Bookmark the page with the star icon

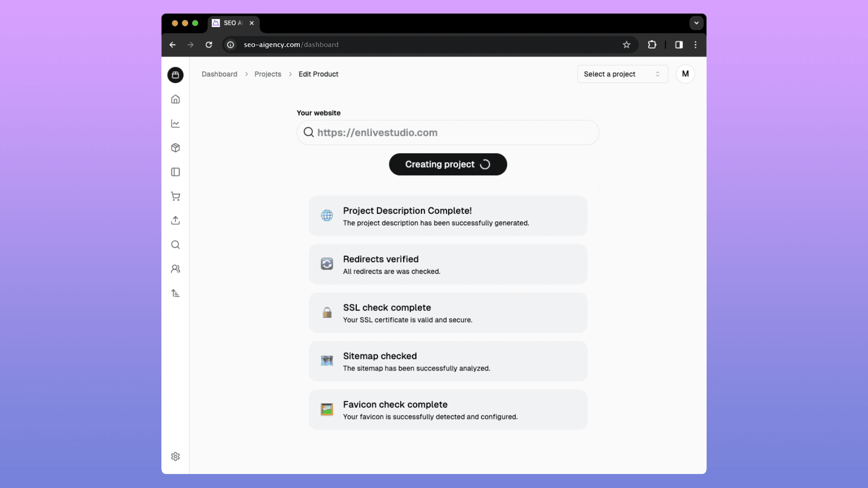click(x=627, y=45)
